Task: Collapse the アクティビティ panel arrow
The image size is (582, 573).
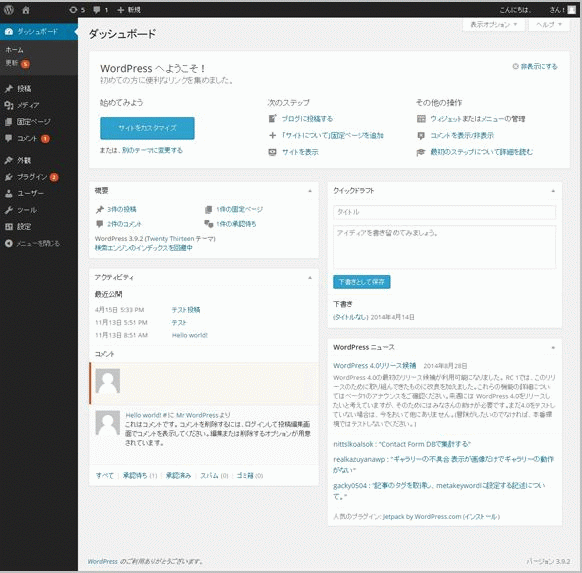Action: (x=310, y=278)
